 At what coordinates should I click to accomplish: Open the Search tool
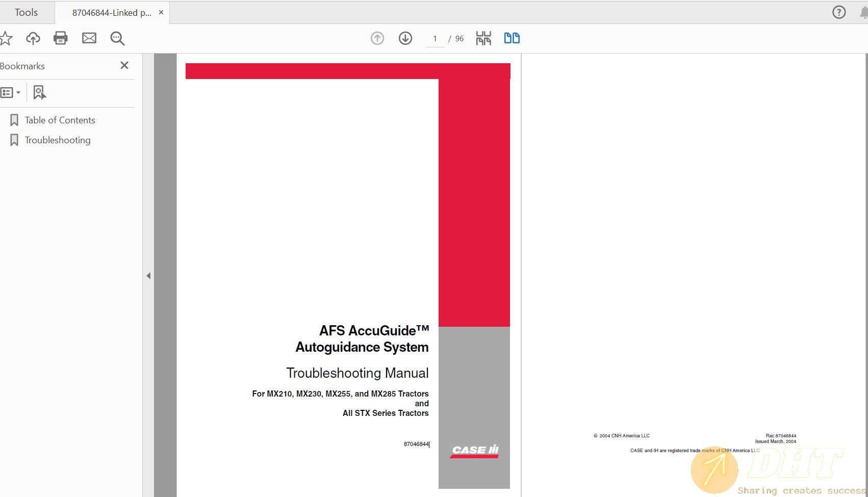pyautogui.click(x=117, y=38)
